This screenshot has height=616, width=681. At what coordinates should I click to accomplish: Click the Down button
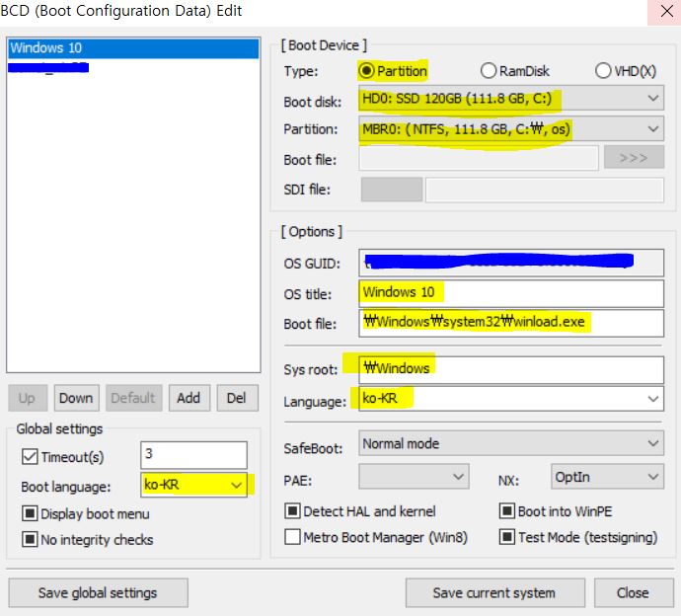coord(76,398)
